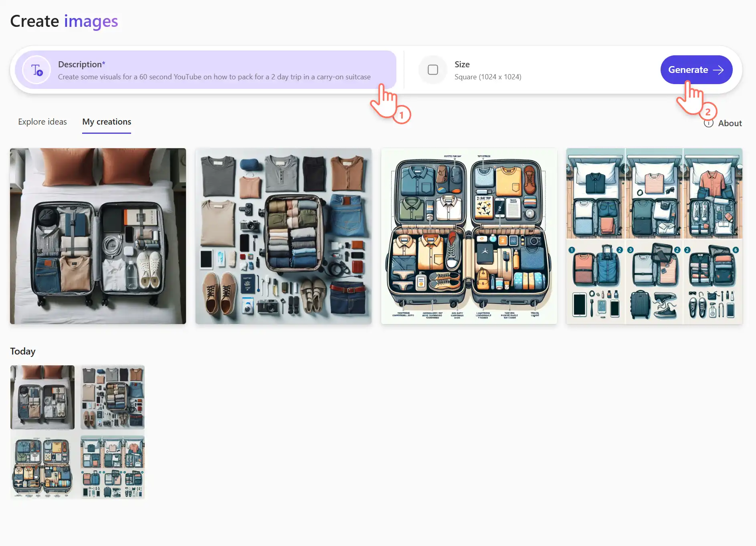Click the Create images heading
This screenshot has height=546, width=756.
64,21
